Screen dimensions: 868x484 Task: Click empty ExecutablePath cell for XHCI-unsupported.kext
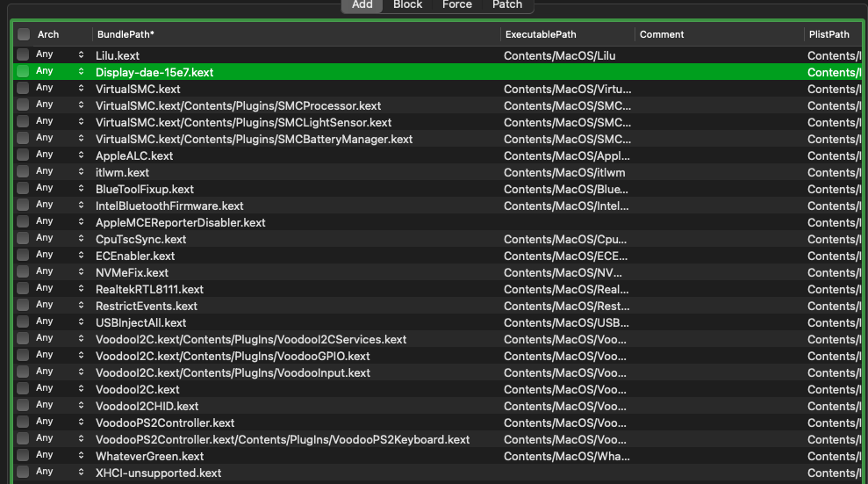[568, 473]
